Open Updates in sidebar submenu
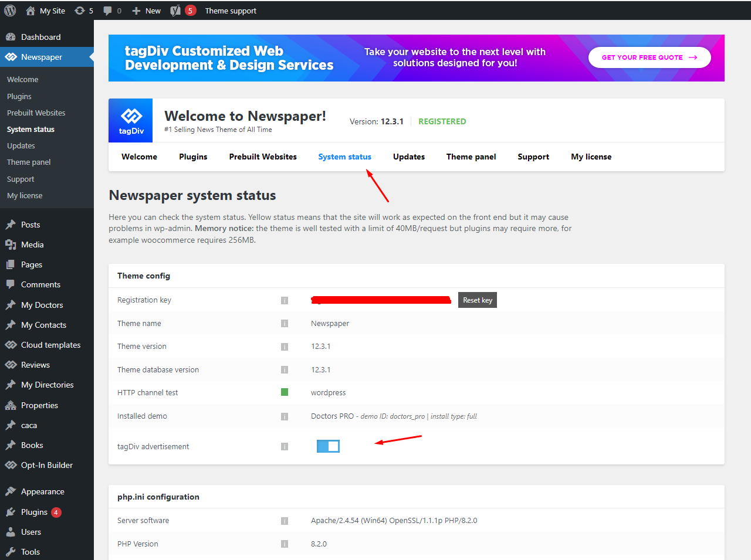 [21, 145]
